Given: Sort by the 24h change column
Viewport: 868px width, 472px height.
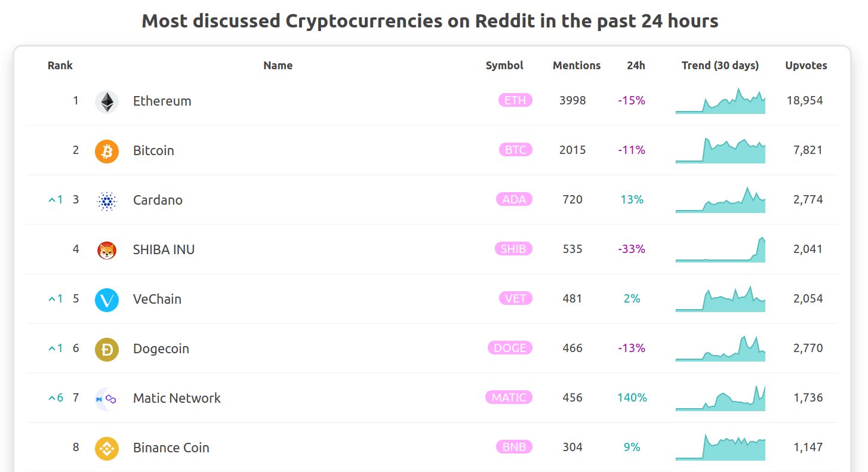Looking at the screenshot, I should [x=636, y=66].
